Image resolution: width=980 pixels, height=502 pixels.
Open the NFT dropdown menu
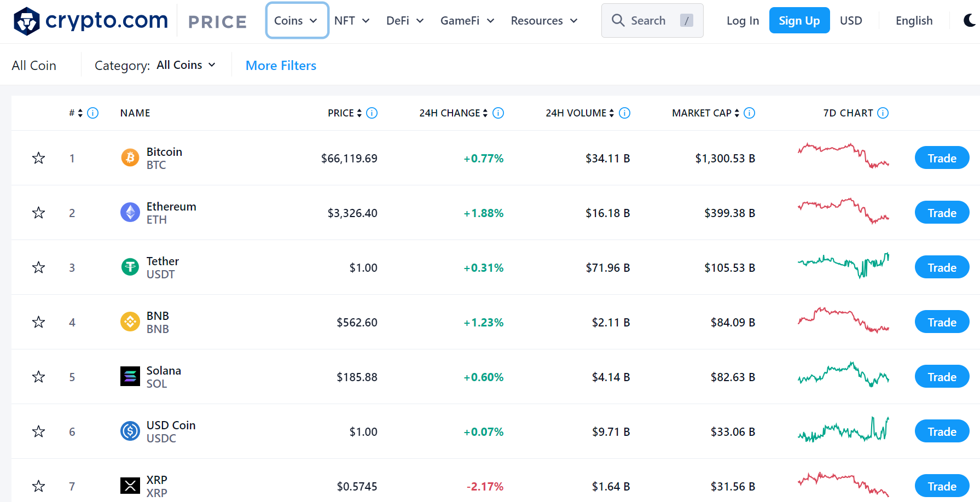click(352, 20)
